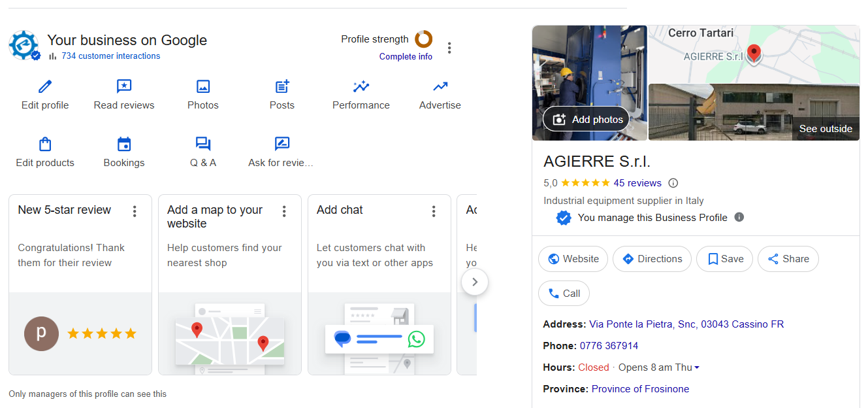Open the Posts icon
This screenshot has width=868, height=408.
pyautogui.click(x=282, y=86)
